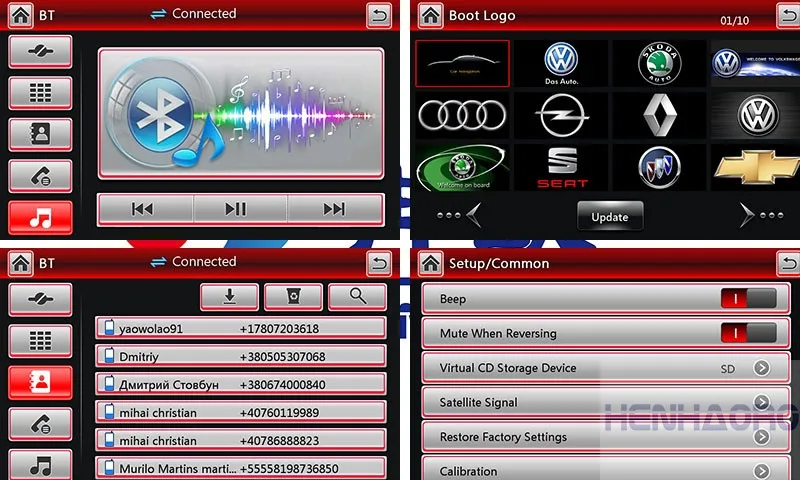
Task: Select phonebook tab in BT contacts sidebar
Action: pyautogui.click(x=40, y=382)
